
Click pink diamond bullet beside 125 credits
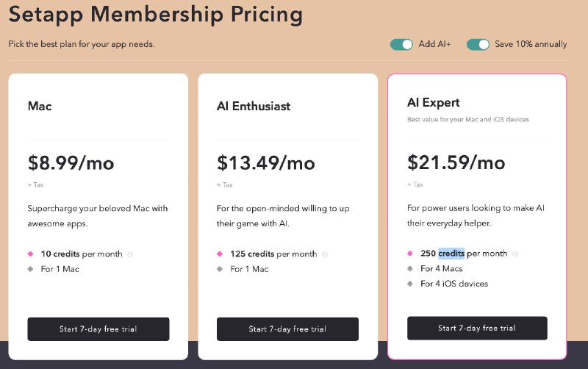click(x=220, y=254)
